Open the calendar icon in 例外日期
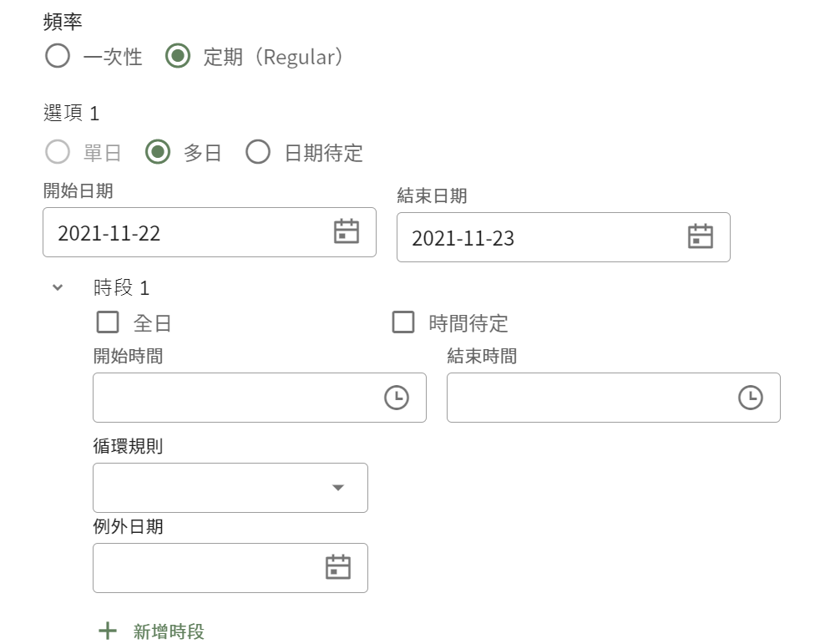 [x=338, y=566]
